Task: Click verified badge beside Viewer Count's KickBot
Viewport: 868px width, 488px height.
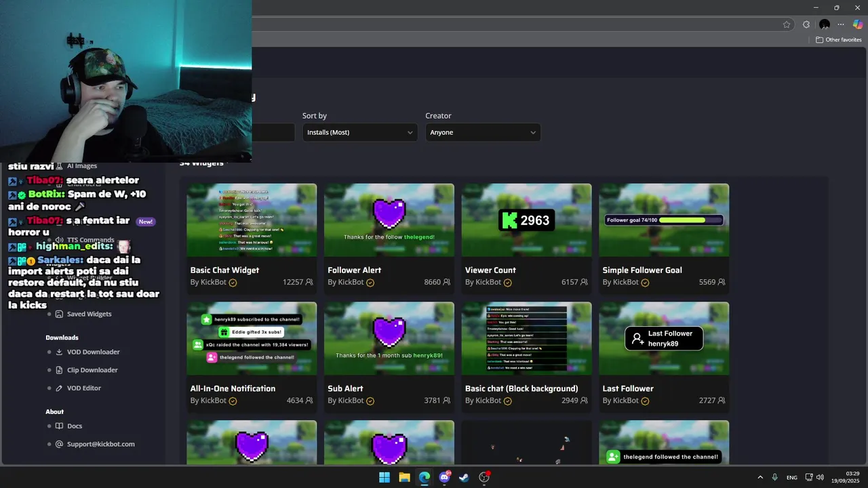Action: (x=507, y=283)
